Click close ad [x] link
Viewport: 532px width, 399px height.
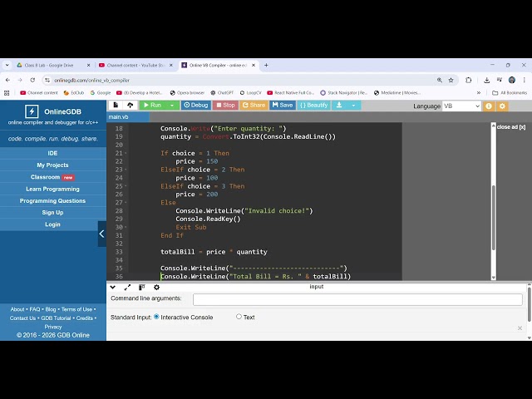pos(511,127)
